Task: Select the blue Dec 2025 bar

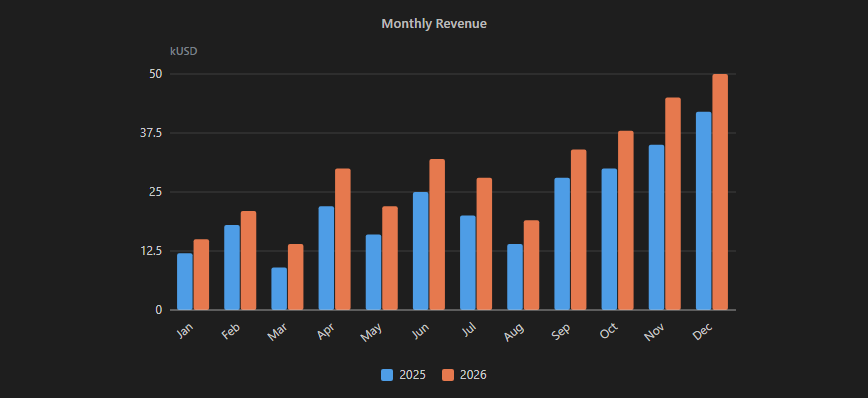Action: (704, 211)
